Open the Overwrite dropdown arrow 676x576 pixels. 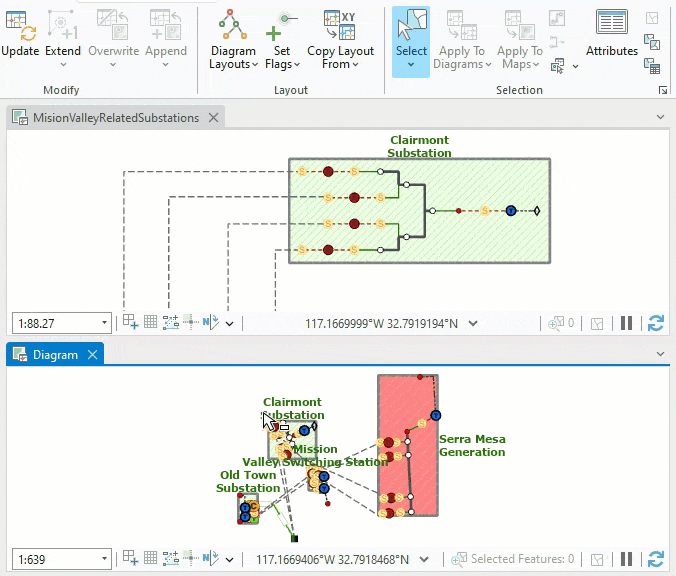[113, 65]
